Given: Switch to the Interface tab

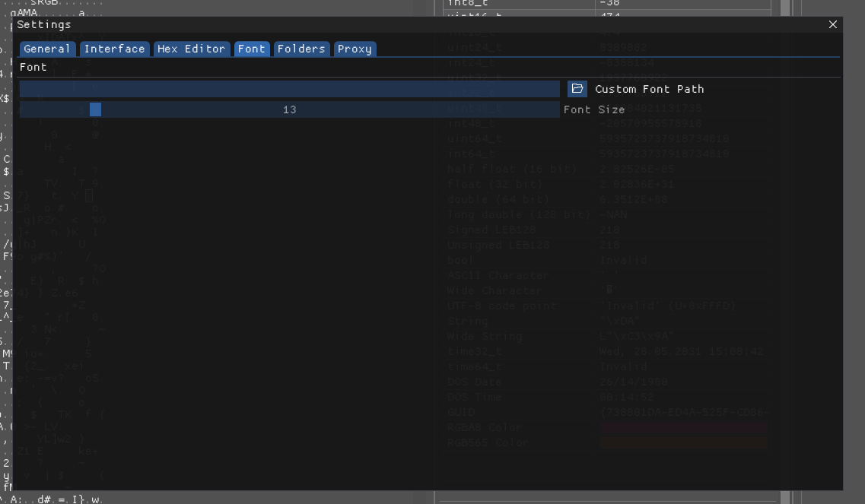Looking at the screenshot, I should pos(114,49).
